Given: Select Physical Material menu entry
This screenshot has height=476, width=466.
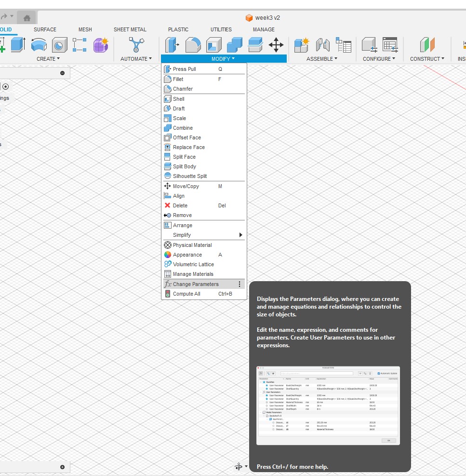Looking at the screenshot, I should point(204,245).
